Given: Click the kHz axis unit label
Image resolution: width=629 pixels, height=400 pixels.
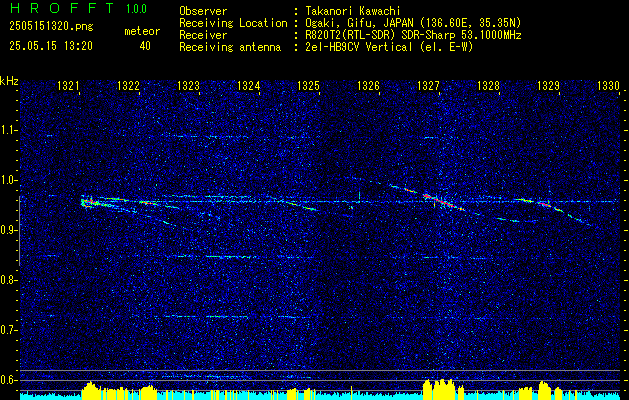Looking at the screenshot, I should coord(9,81).
